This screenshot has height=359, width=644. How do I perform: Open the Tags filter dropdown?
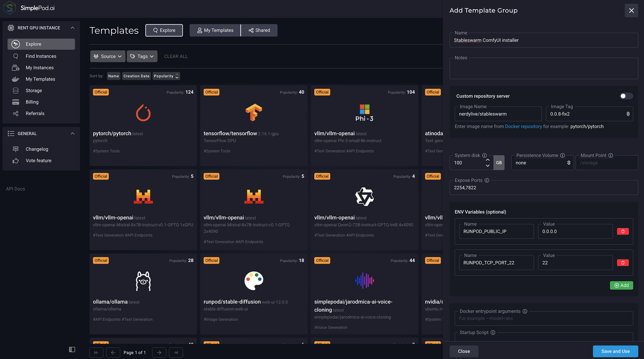click(142, 56)
